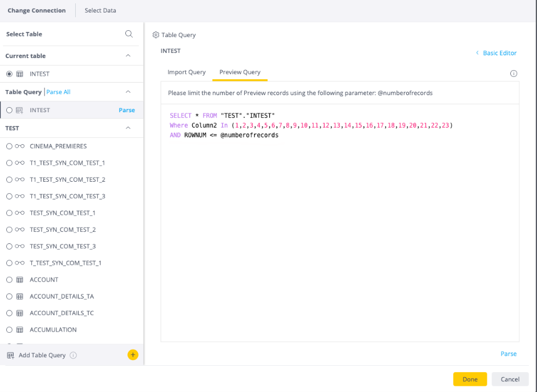Click the view icon for T_TEST_SYN_COM_TEST_1
This screenshot has height=392, width=537.
[19, 263]
